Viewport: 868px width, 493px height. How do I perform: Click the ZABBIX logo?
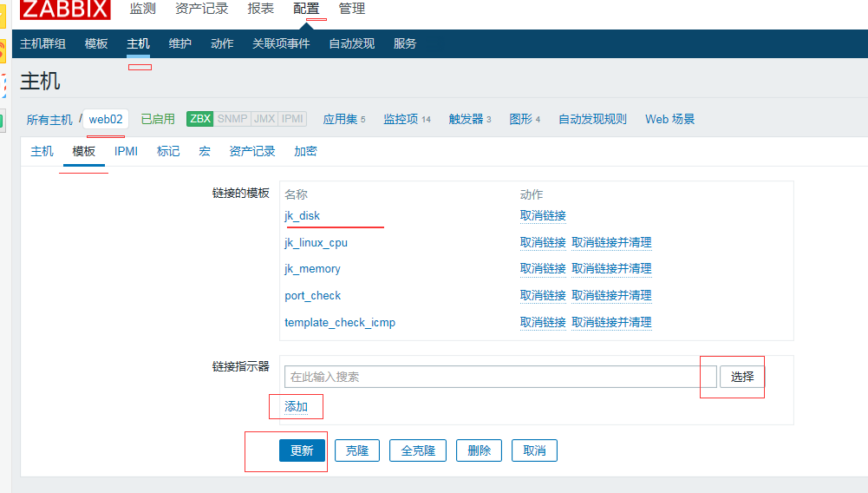pyautogui.click(x=65, y=9)
